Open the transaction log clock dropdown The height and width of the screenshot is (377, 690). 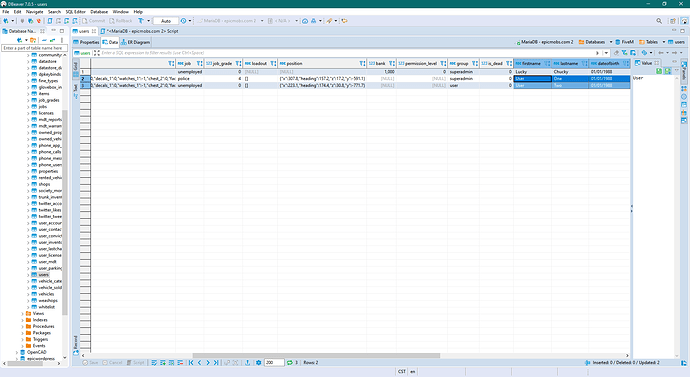coord(190,21)
